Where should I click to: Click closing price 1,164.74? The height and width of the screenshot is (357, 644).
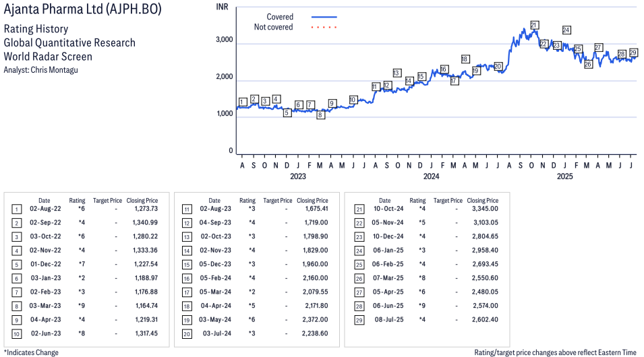point(146,306)
